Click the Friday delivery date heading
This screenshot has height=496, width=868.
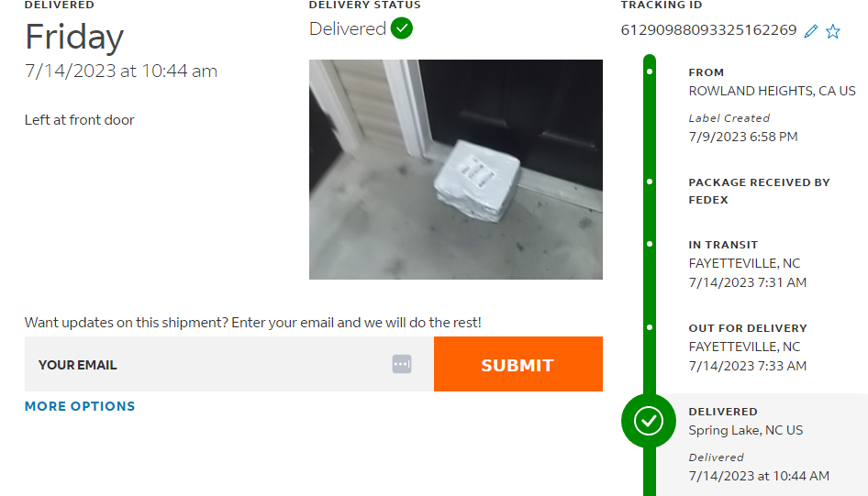[x=74, y=37]
